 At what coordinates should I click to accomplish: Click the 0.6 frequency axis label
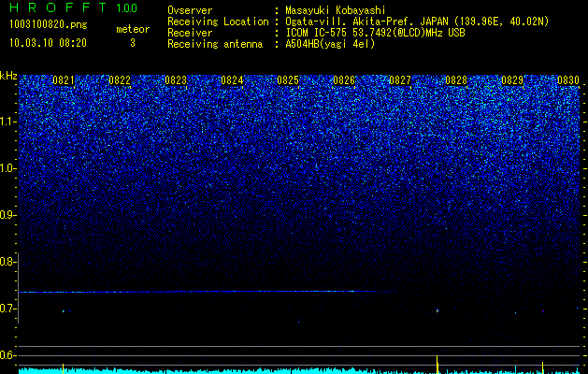pos(7,355)
